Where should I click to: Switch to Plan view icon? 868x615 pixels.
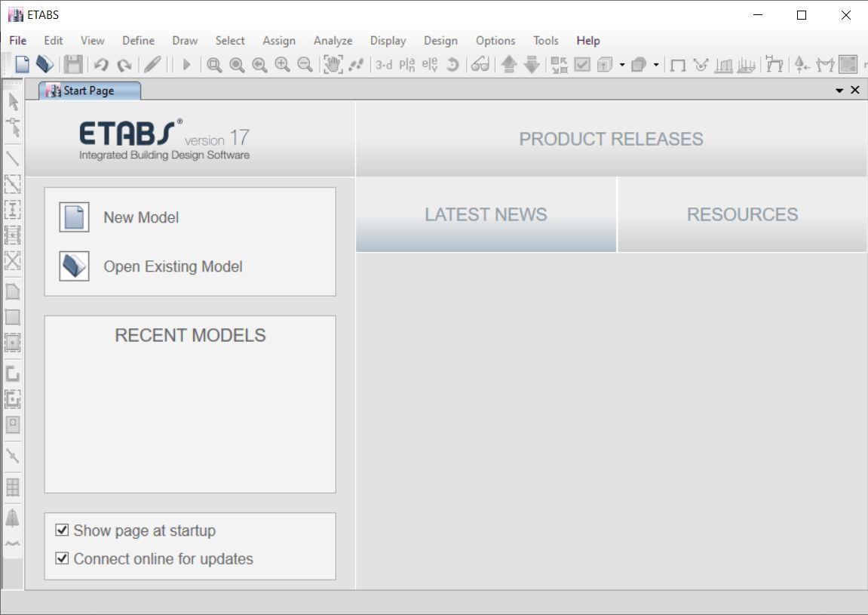(x=407, y=65)
